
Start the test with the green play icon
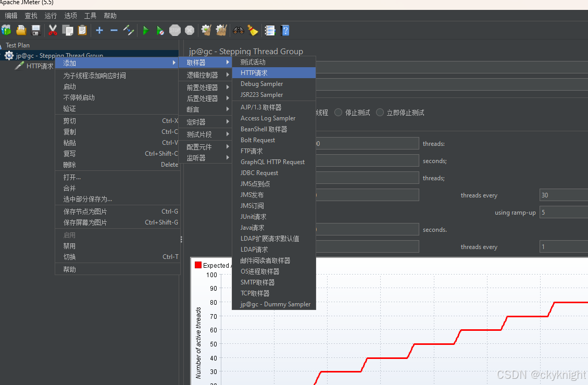click(x=146, y=30)
